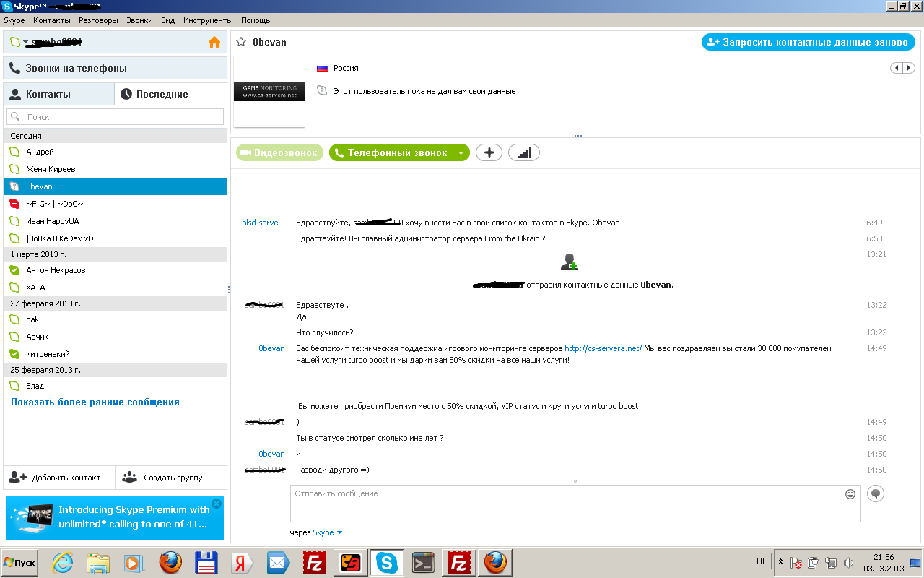The image size is (924, 578).
Task: Click the Телефонный звонок button
Action: click(391, 152)
